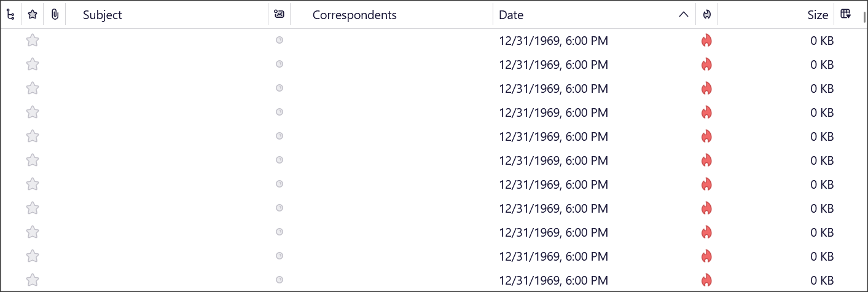This screenshot has width=868, height=292.
Task: Sort messages by the Date column header
Action: pos(511,15)
